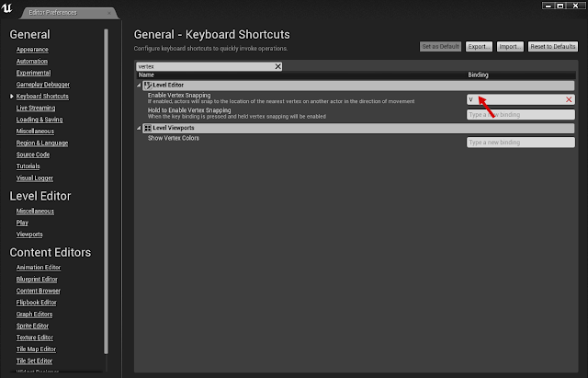Select the Show Vertex Colors row label
Image resolution: width=588 pixels, height=378 pixels.
point(174,138)
